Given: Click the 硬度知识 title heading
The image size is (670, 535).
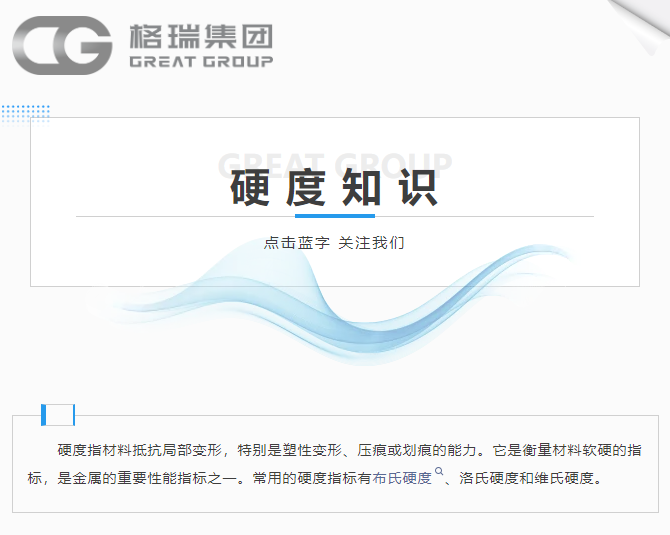Looking at the screenshot, I should [334, 187].
